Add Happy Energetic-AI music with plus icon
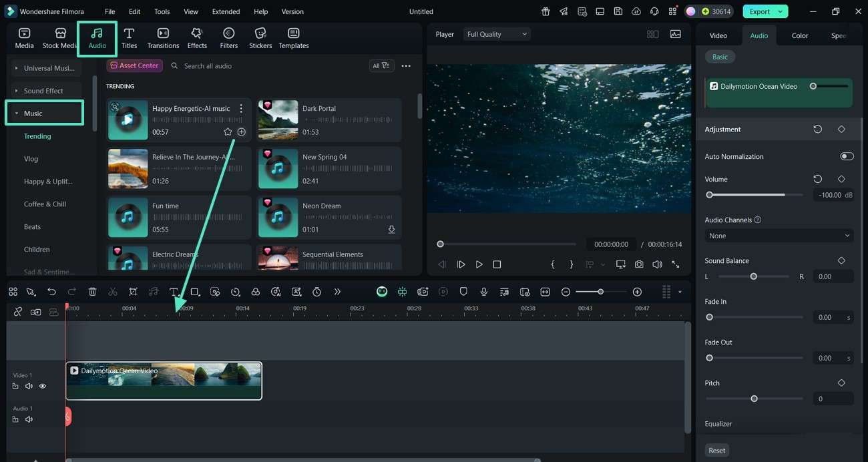 point(242,132)
